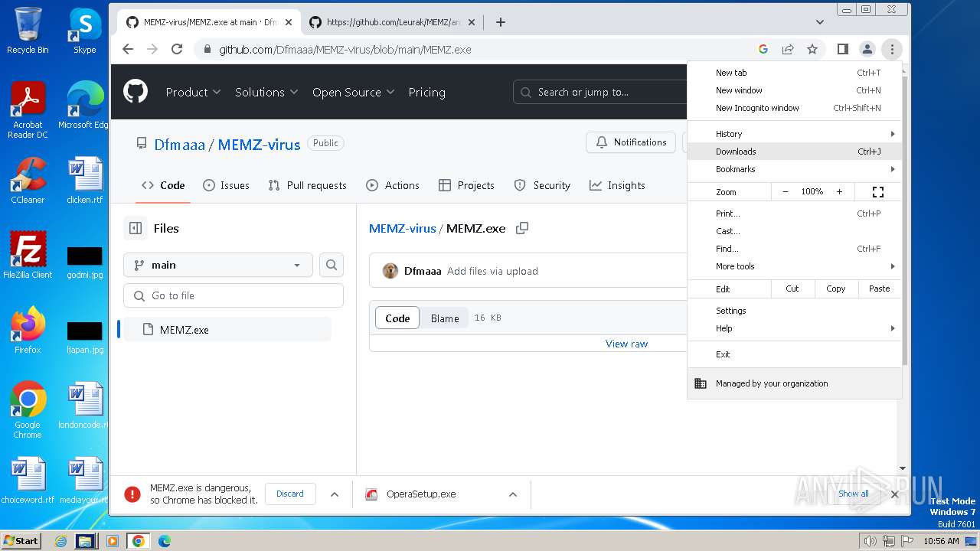Open godmi.jpg image file
The image size is (980, 551).
[84, 261]
